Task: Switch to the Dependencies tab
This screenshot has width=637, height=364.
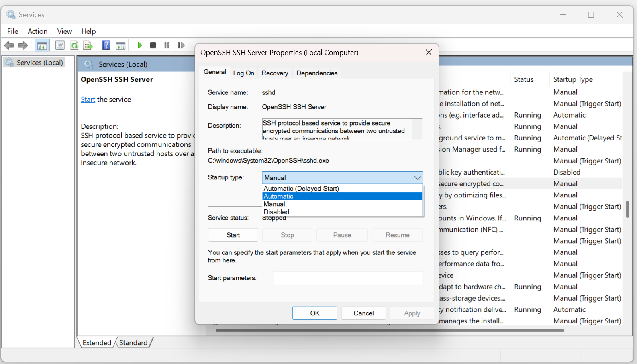Action: pyautogui.click(x=317, y=73)
